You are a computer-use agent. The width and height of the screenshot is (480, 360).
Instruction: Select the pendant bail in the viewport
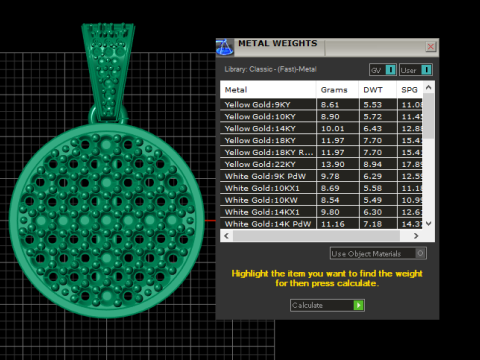click(x=108, y=72)
